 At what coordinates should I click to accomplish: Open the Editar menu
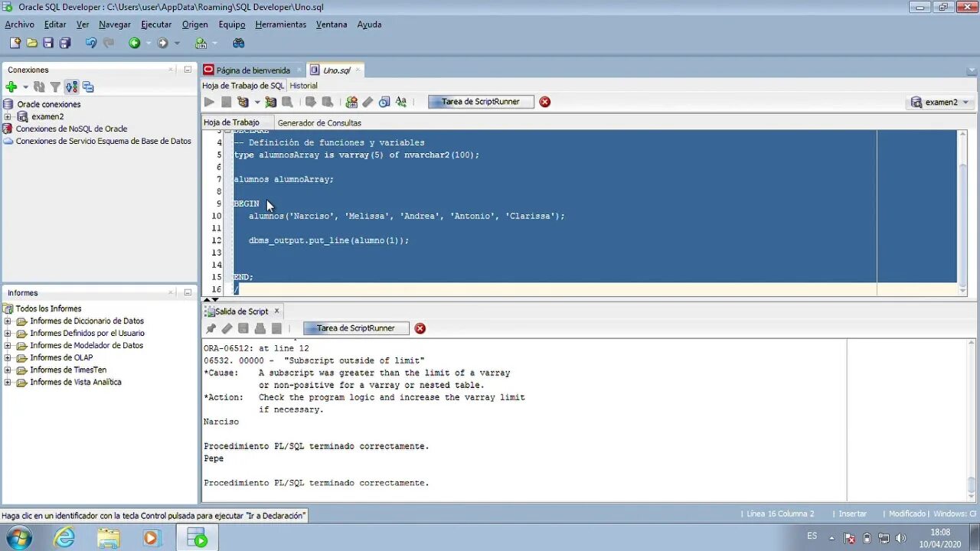coord(55,24)
